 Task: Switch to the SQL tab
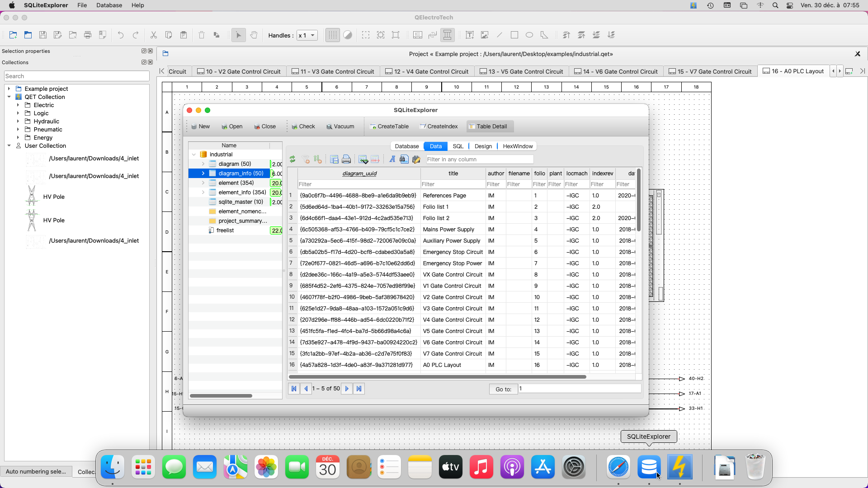click(x=458, y=146)
